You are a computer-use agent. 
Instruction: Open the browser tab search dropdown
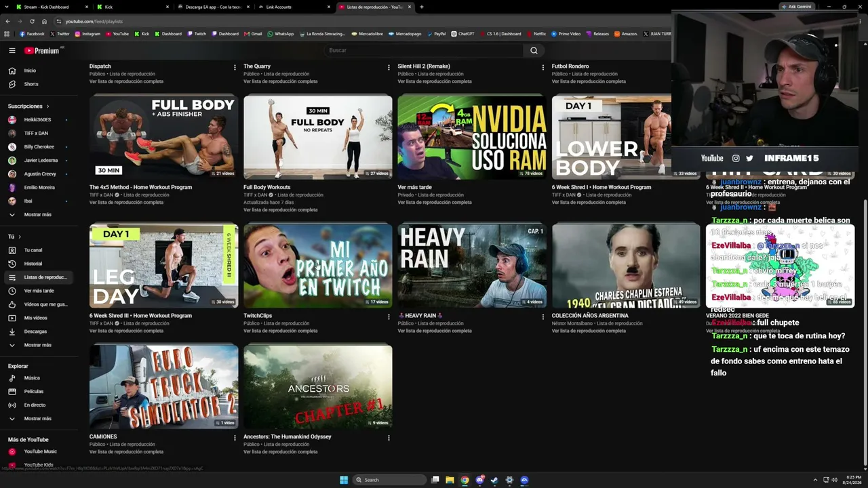tap(6, 7)
